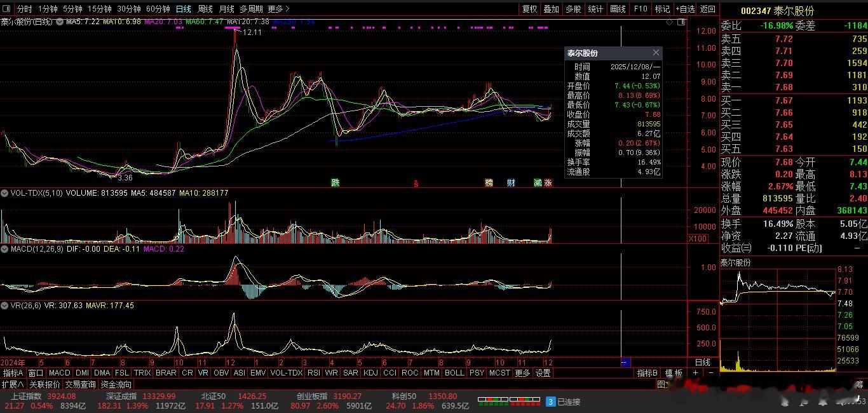This screenshot has width=868, height=413.
Task: Open the 资金流向 tab
Action: [116, 384]
